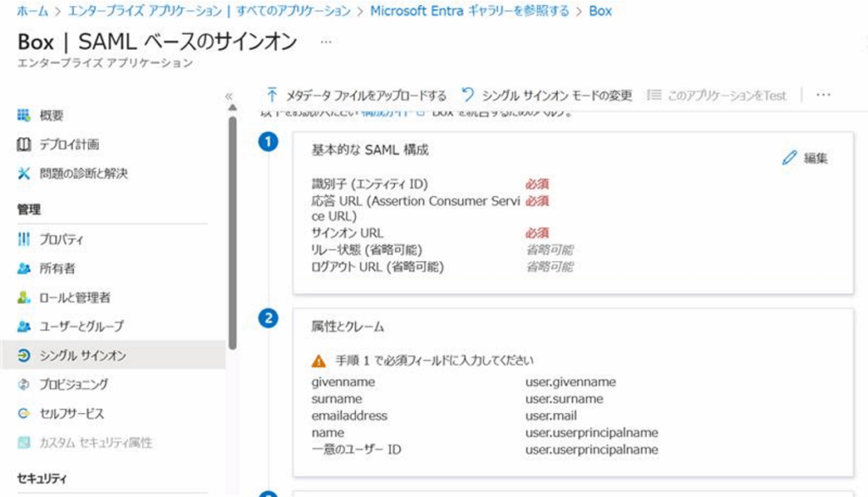Click メタデータ ファイルをアップロードする
868x497 pixels.
(356, 95)
